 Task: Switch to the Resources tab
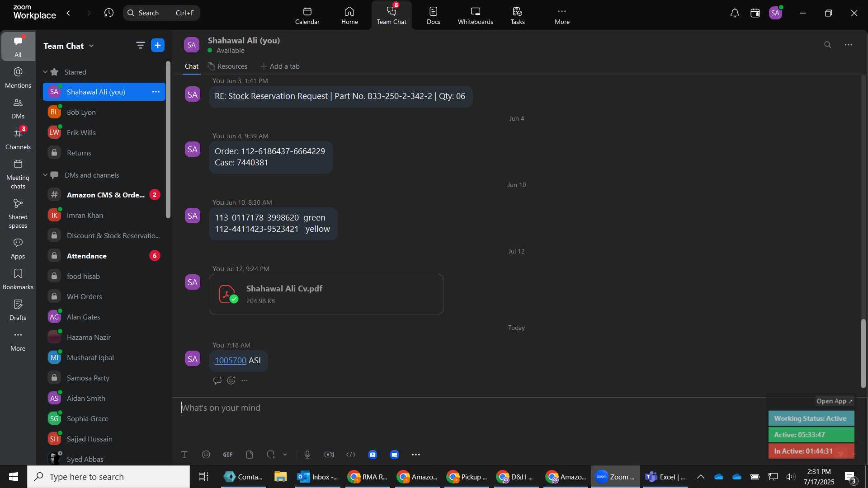click(227, 66)
